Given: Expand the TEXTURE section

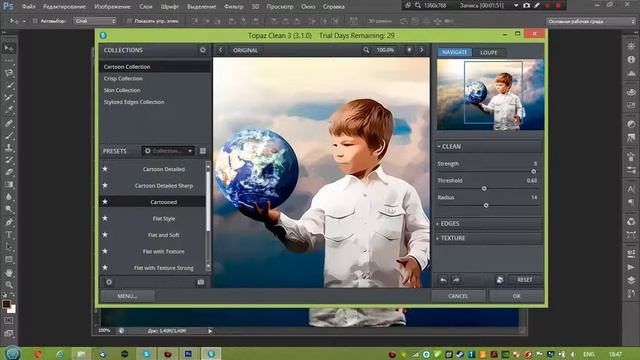Looking at the screenshot, I should [489, 238].
